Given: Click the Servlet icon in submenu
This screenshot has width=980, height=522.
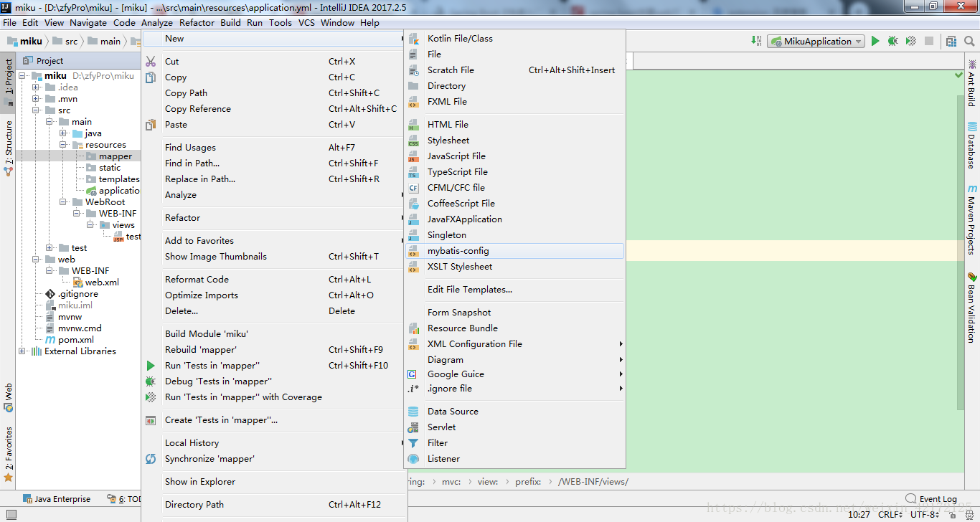Looking at the screenshot, I should pos(413,427).
